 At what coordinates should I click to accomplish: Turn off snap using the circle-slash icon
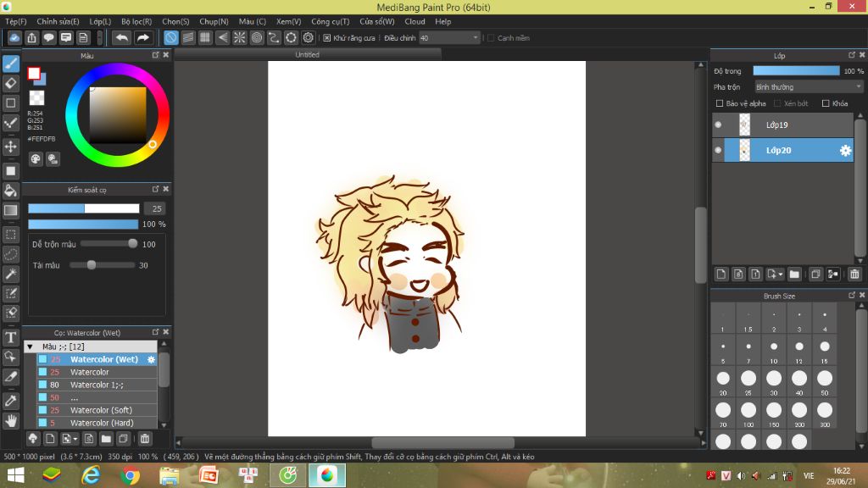pos(171,37)
